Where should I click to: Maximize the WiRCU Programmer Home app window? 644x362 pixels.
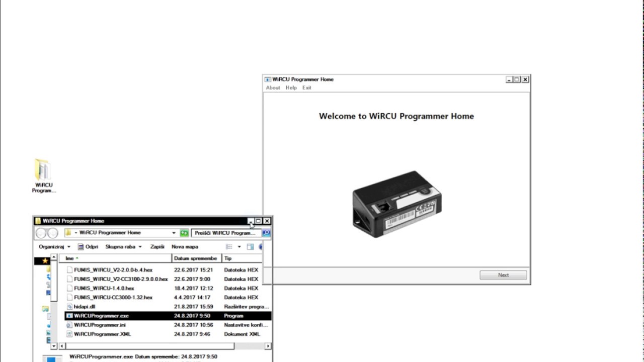[x=517, y=79]
